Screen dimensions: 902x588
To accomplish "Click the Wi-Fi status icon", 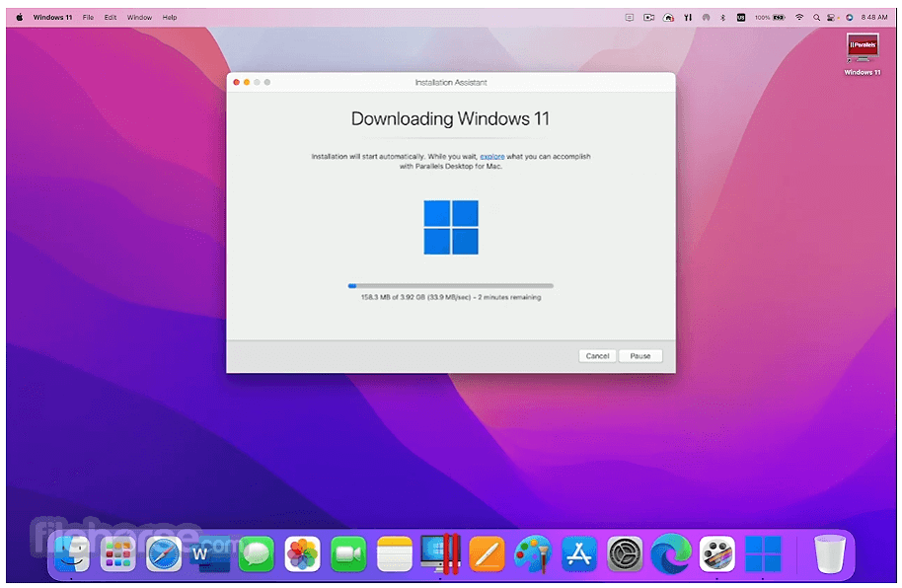I will pyautogui.click(x=799, y=17).
